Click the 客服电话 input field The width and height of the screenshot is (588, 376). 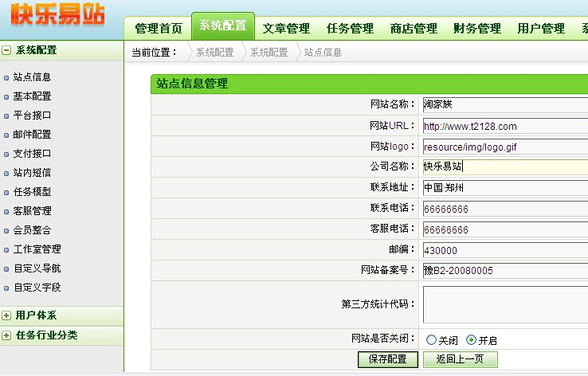point(505,229)
